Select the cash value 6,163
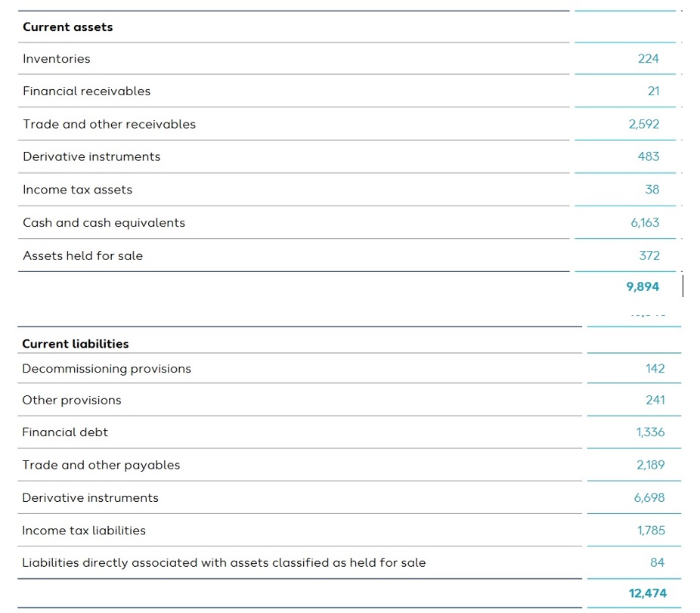The image size is (700, 613). 644,223
